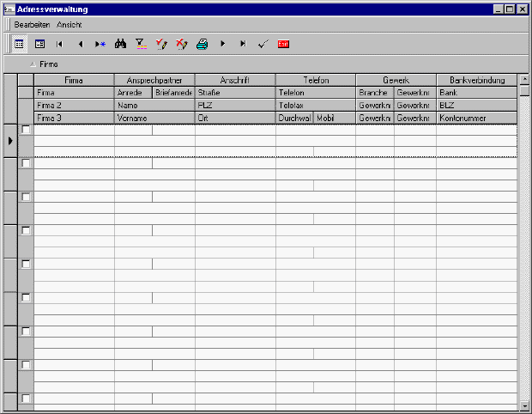Click the red Exit icon
Screen dimensions: 532x414
click(x=283, y=43)
